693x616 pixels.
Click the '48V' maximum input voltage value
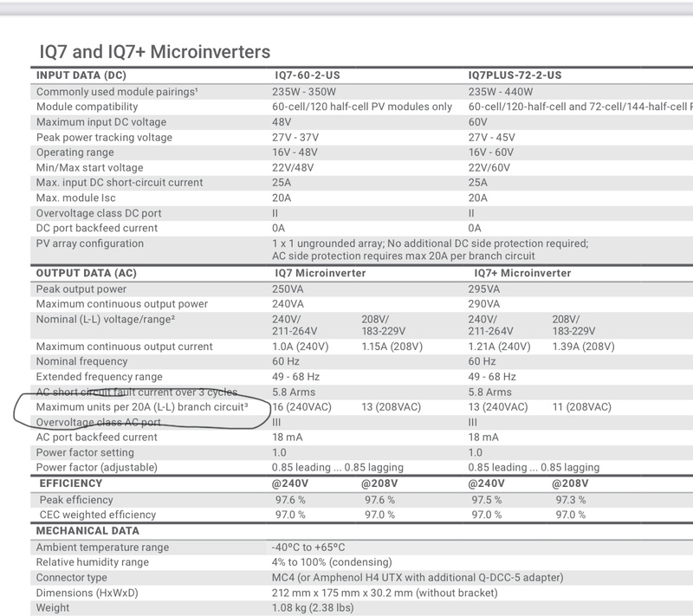[282, 122]
